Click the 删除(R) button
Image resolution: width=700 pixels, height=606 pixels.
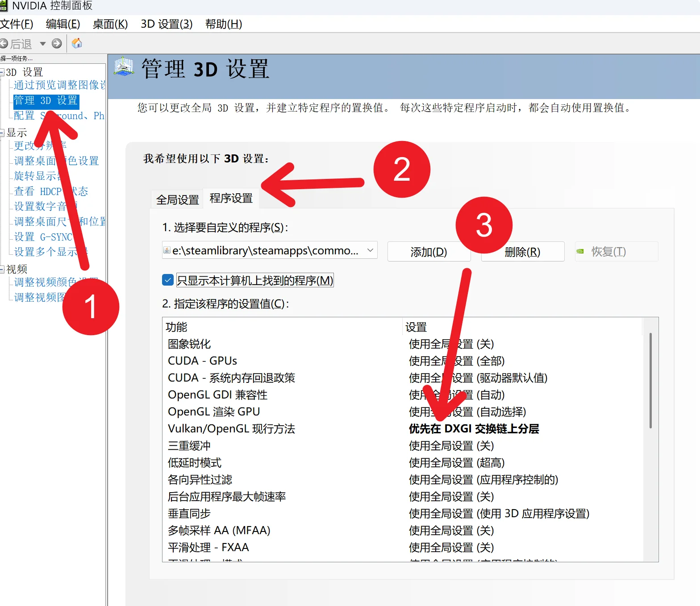tap(523, 252)
